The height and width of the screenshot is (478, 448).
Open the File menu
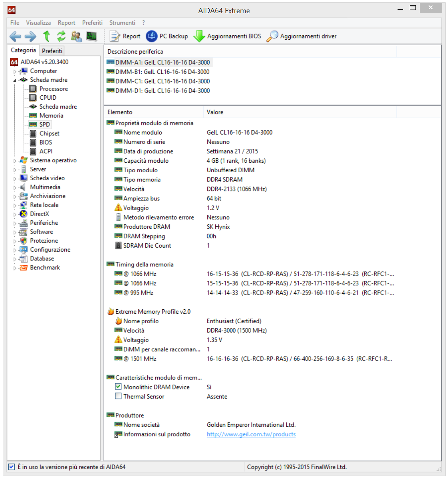(15, 23)
